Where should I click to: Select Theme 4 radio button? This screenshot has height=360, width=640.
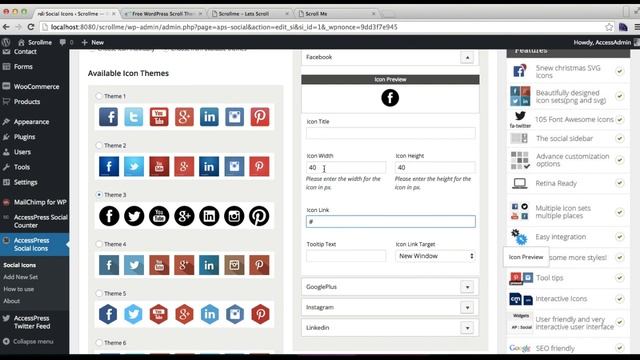point(99,244)
